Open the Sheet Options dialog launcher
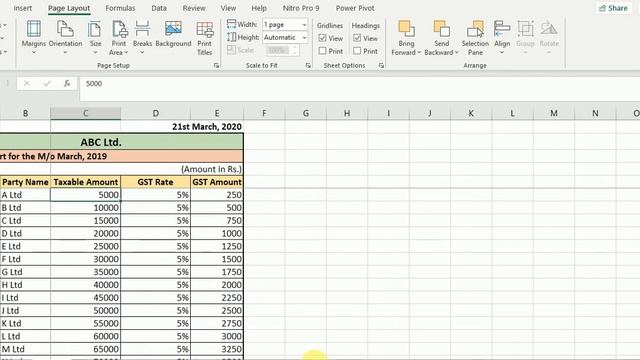 [381, 65]
